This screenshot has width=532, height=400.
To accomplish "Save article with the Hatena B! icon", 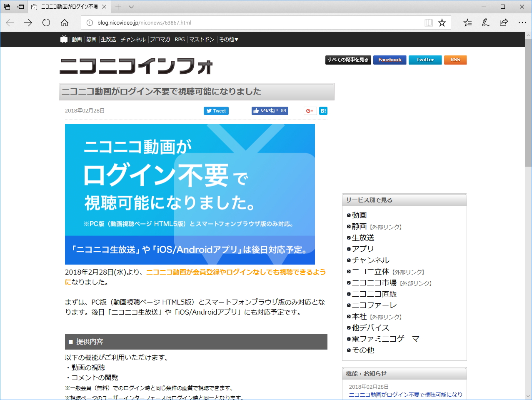I will [x=323, y=110].
